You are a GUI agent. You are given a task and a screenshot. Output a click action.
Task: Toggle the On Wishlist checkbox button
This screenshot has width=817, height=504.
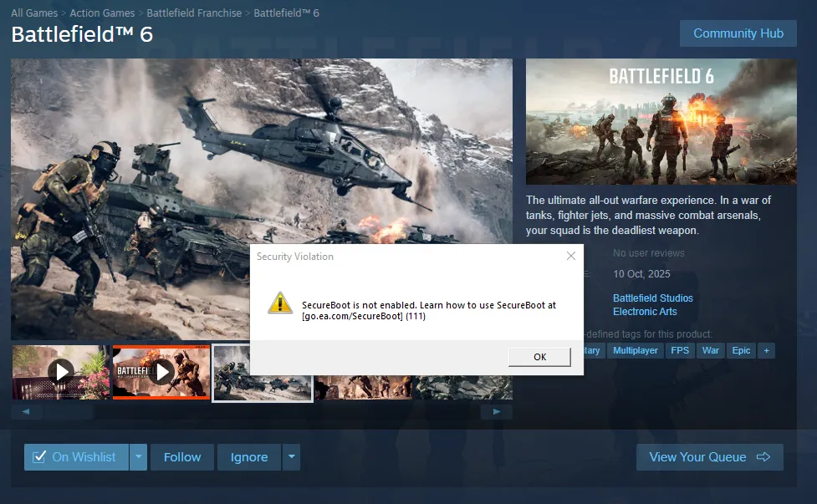coord(77,457)
